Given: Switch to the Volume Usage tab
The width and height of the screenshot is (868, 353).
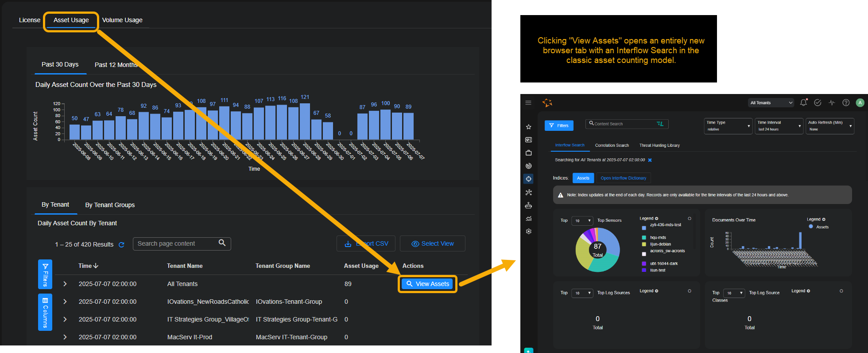Looking at the screenshot, I should click(x=122, y=20).
